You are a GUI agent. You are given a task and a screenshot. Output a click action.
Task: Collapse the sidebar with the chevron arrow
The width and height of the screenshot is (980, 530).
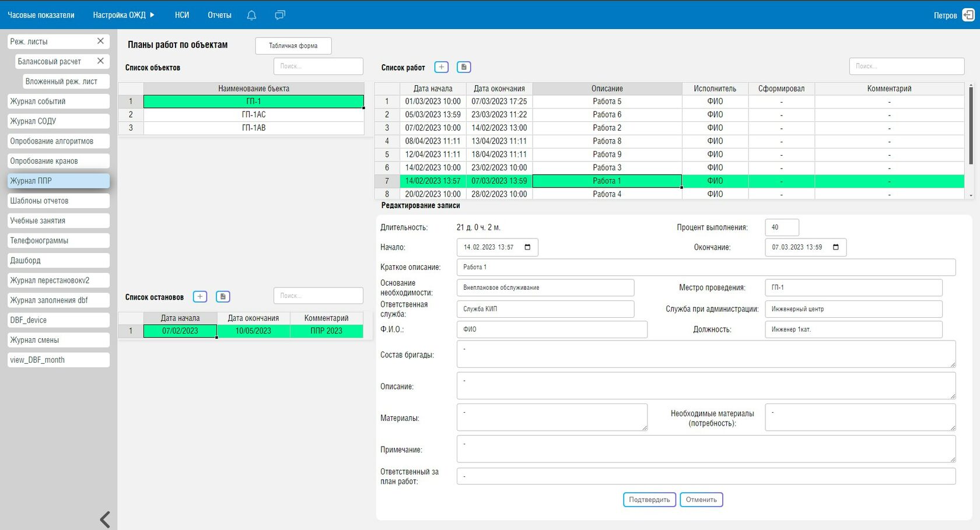click(x=105, y=519)
